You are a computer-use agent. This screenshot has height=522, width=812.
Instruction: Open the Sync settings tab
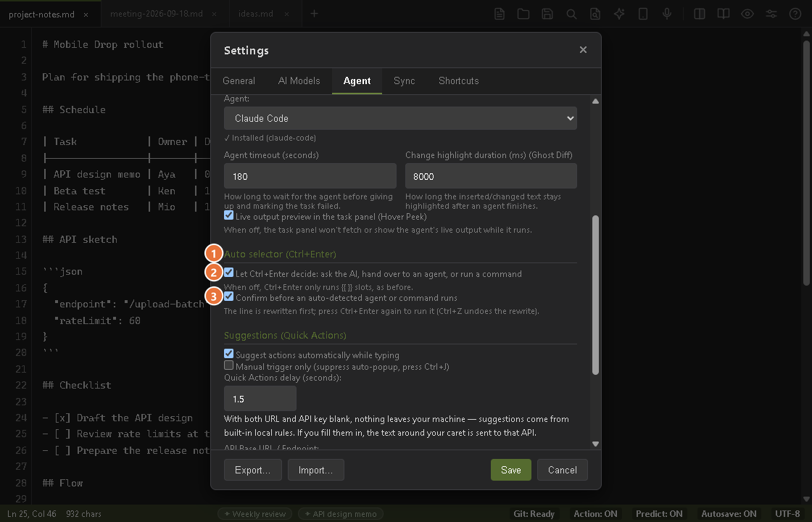pos(404,80)
